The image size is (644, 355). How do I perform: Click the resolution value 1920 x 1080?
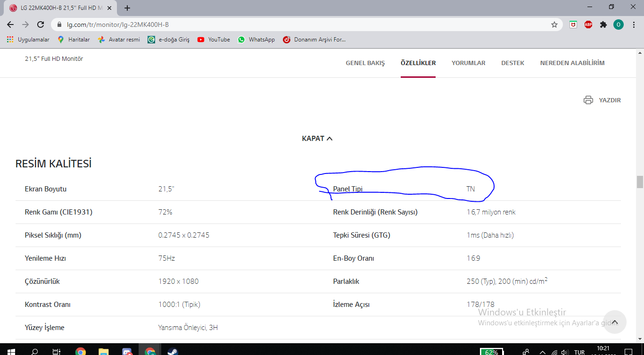click(179, 281)
